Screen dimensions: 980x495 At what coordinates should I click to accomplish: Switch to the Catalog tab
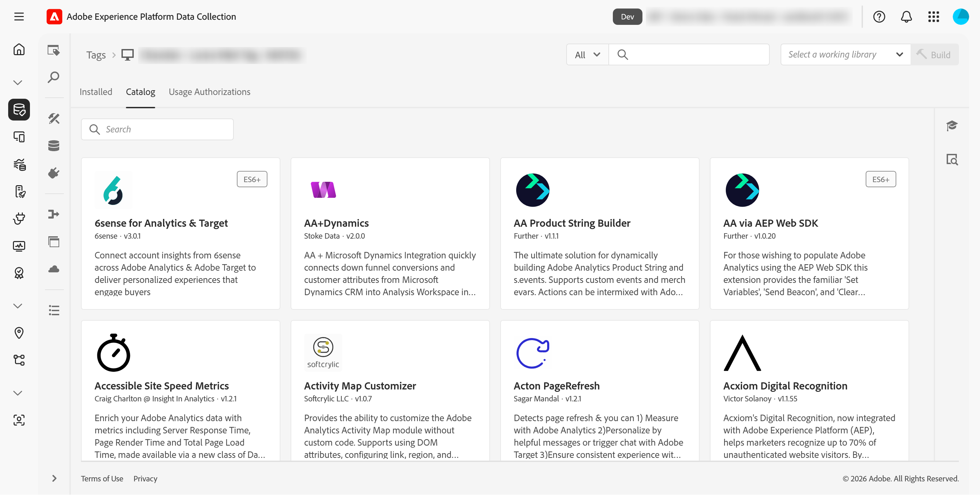pyautogui.click(x=141, y=92)
